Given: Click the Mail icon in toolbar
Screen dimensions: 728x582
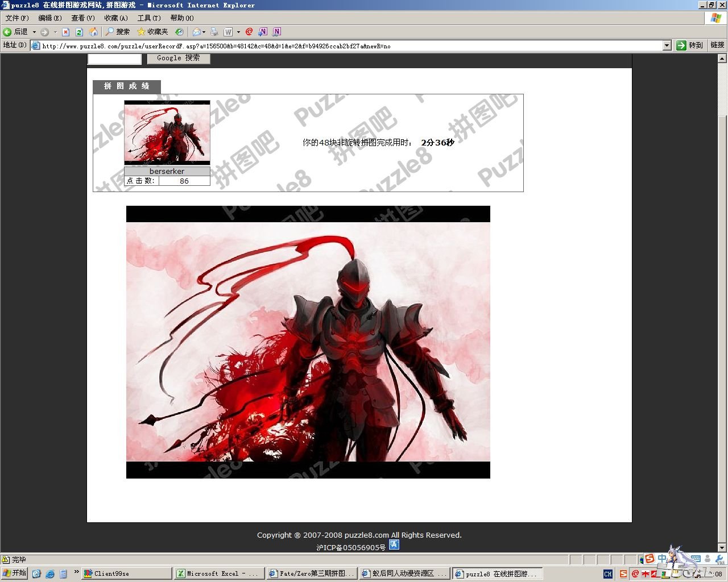Looking at the screenshot, I should 196,32.
